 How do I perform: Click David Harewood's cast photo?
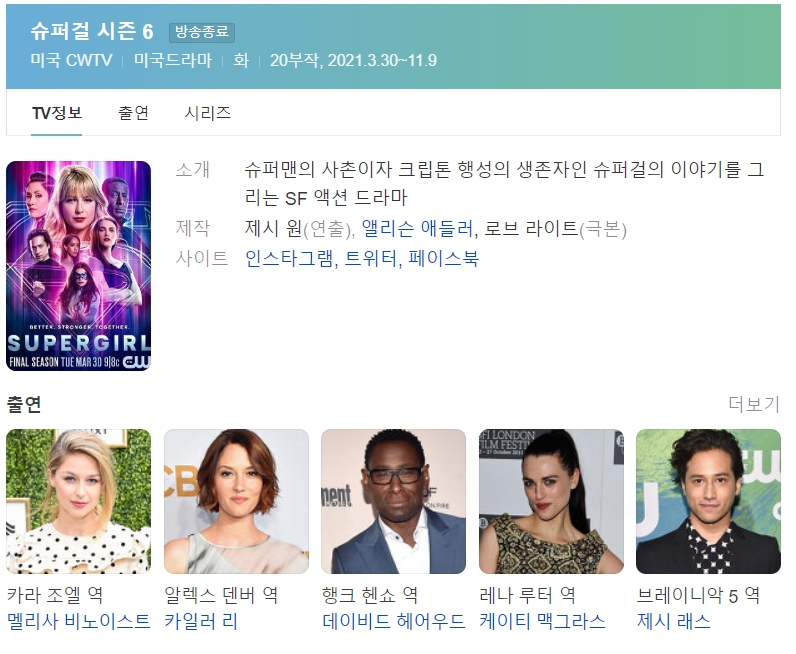(393, 501)
